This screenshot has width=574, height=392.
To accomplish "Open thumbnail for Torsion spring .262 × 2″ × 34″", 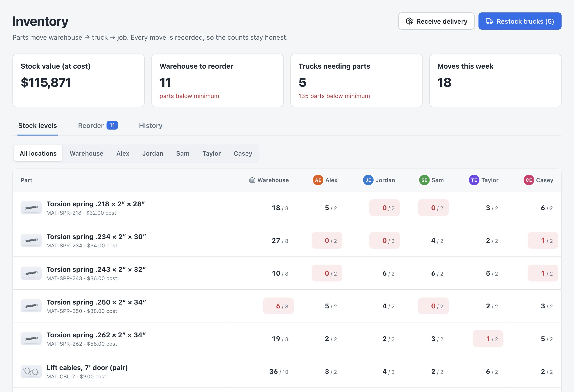I will 31,338.
